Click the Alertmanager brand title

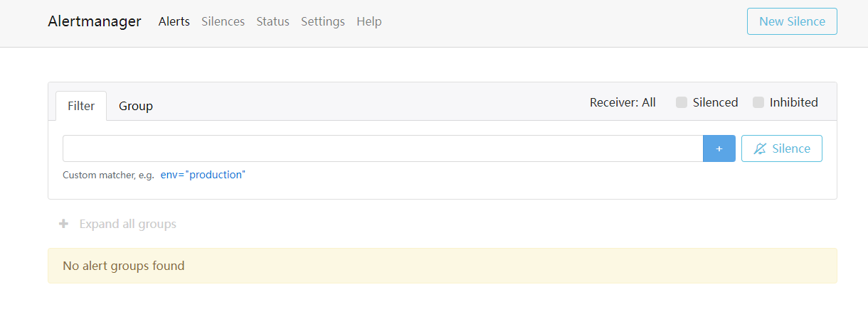coord(95,21)
